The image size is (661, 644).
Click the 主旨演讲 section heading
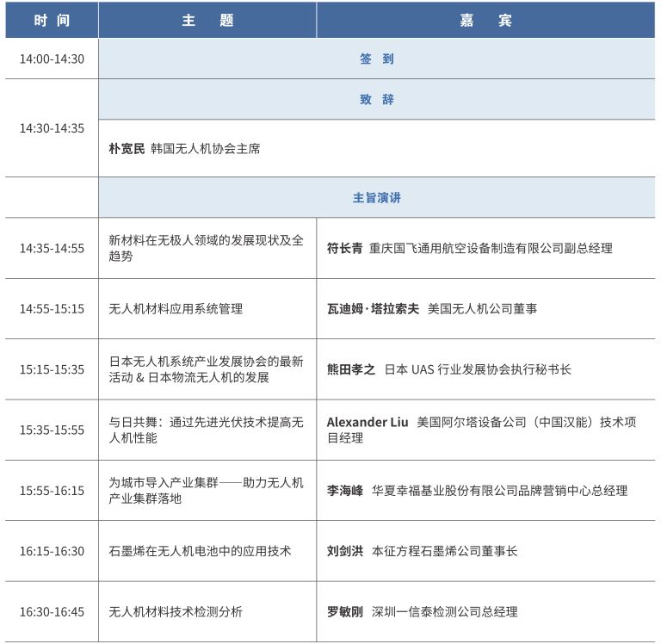pyautogui.click(x=376, y=197)
